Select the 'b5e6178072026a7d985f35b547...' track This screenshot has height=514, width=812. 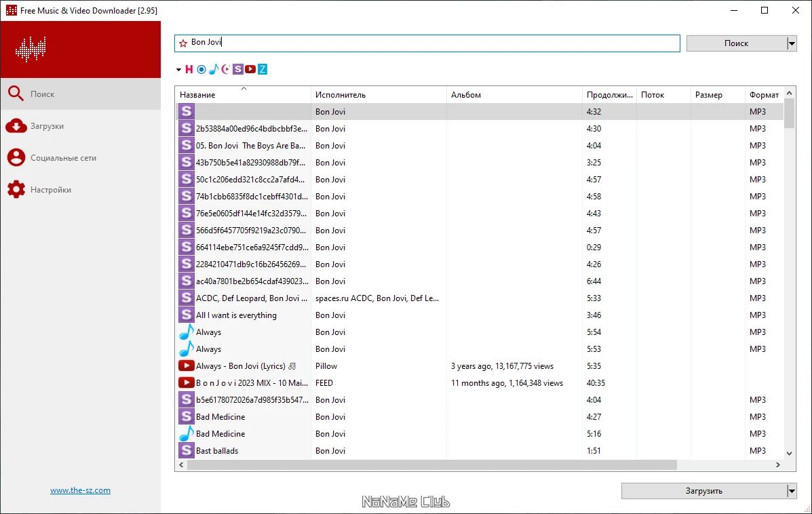tap(252, 399)
